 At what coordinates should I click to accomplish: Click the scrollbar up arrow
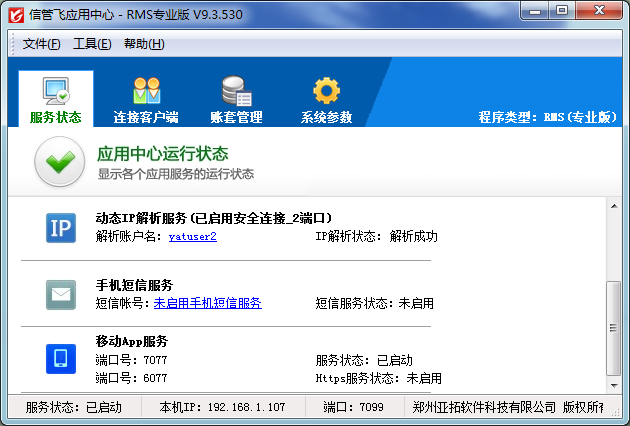coord(615,205)
